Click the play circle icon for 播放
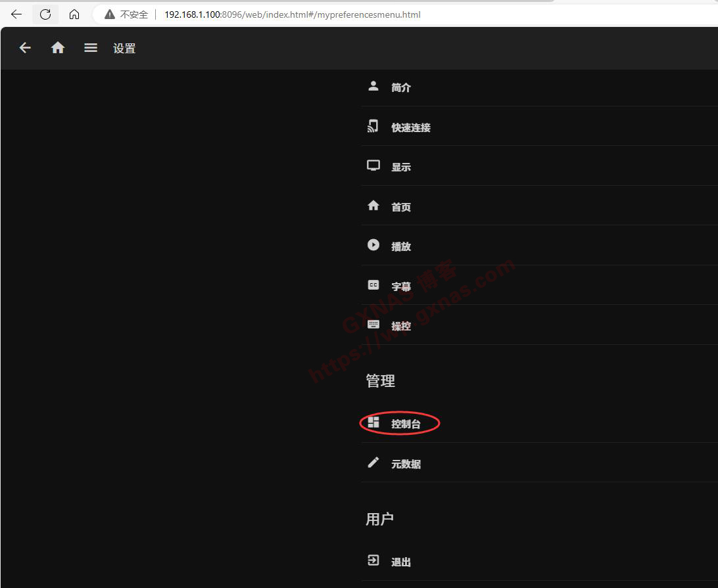The width and height of the screenshot is (718, 588). (373, 246)
